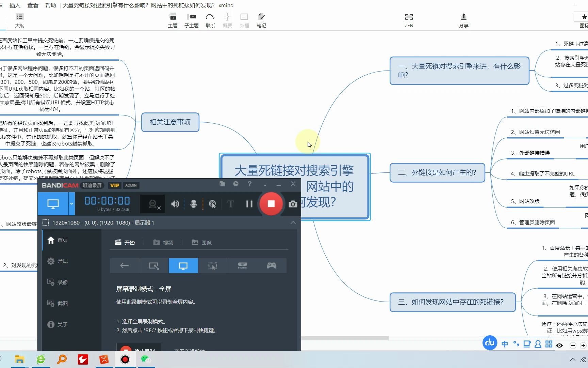Image resolution: width=588 pixels, height=368 pixels.
Task: Select topic 二、死链接是如何产生的?
Action: tap(437, 173)
